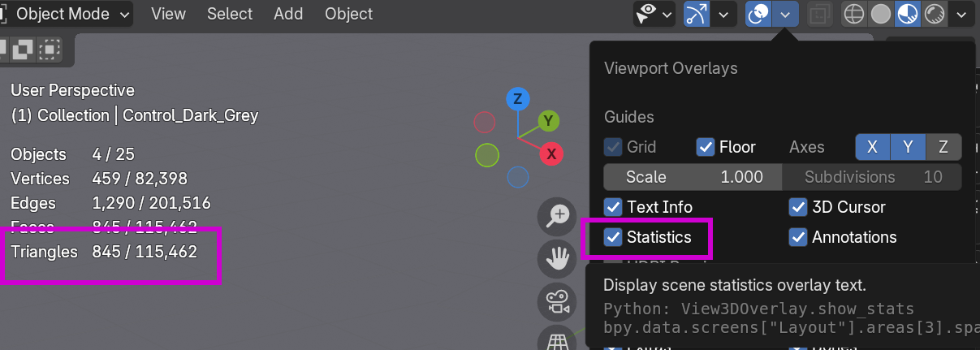The image size is (980, 350).
Task: Select solid viewport shading mode
Action: 880,14
